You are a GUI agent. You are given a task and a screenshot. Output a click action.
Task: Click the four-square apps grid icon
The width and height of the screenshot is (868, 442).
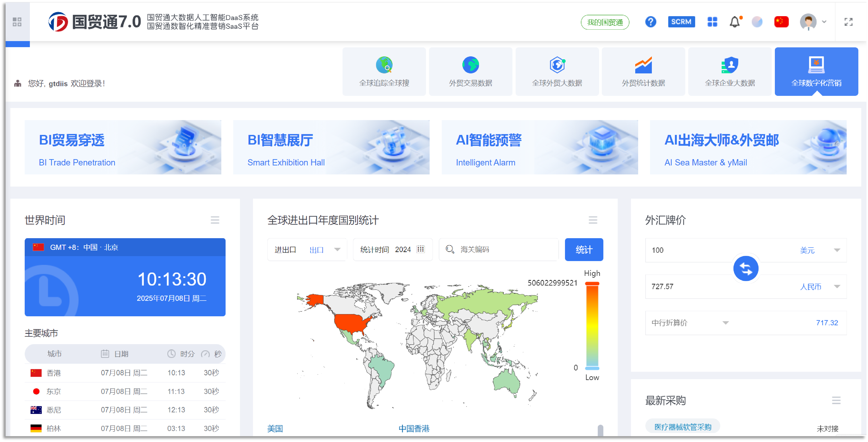coord(712,22)
